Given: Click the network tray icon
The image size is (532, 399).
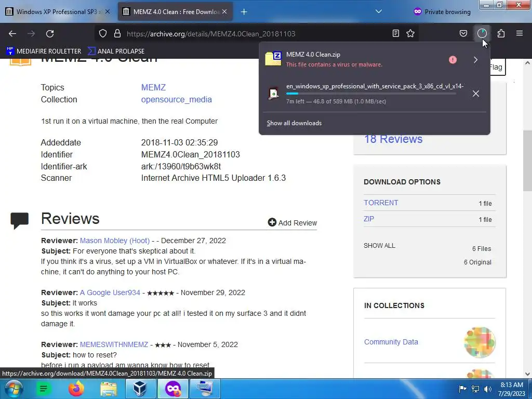Looking at the screenshot, I should (x=475, y=389).
